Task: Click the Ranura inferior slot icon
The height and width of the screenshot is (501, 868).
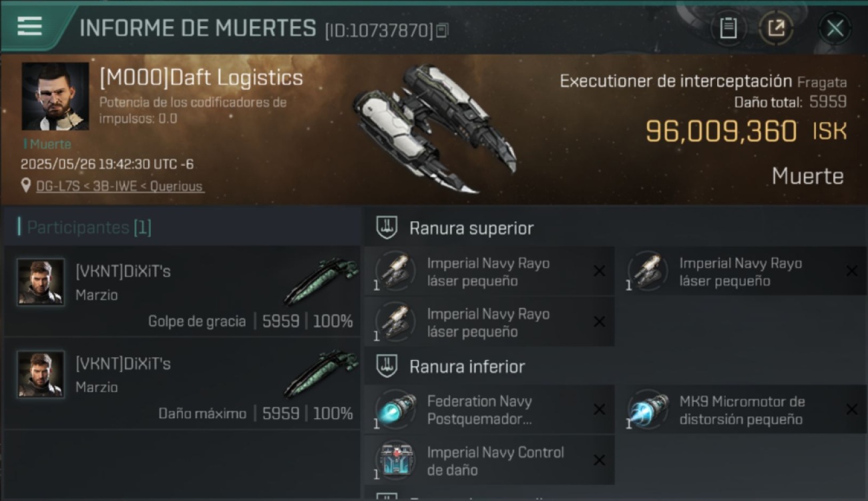Action: (x=387, y=366)
